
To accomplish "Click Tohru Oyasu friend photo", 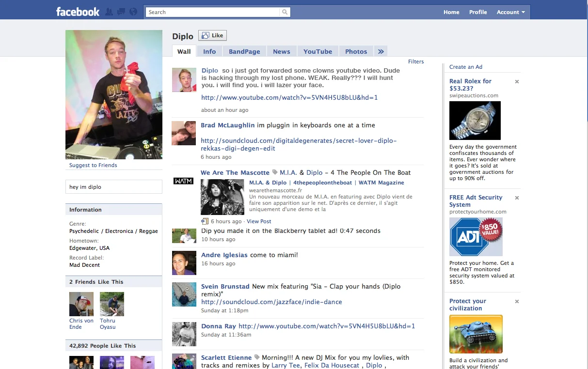I will 112,304.
